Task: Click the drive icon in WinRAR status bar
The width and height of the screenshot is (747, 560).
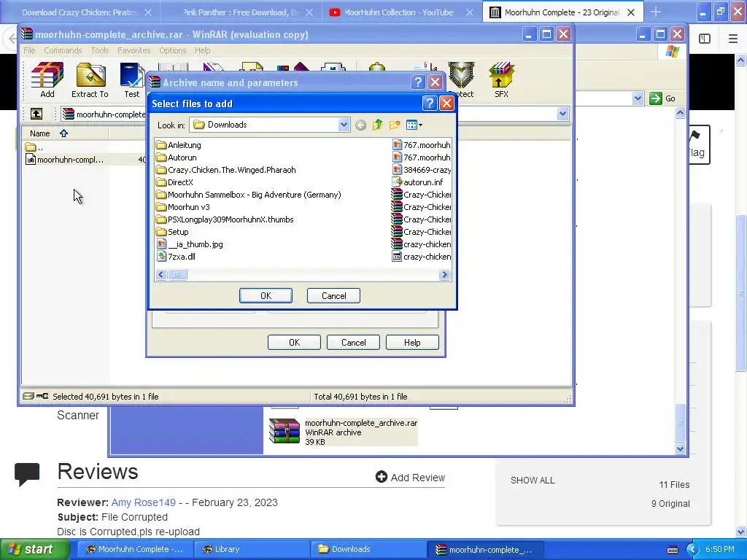Action: [28, 396]
